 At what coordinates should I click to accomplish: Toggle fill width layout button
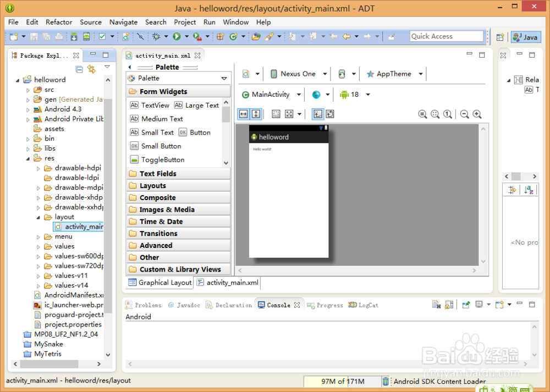244,114
